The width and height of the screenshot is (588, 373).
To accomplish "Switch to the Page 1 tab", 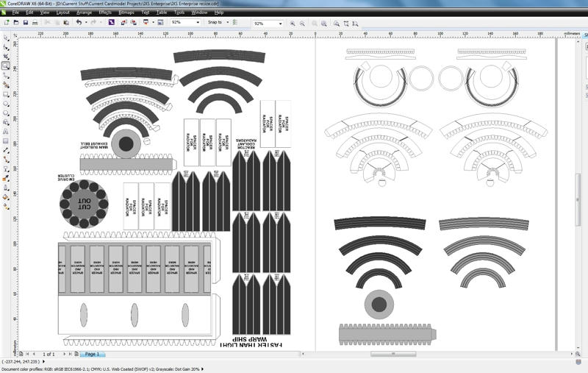I will [93, 354].
